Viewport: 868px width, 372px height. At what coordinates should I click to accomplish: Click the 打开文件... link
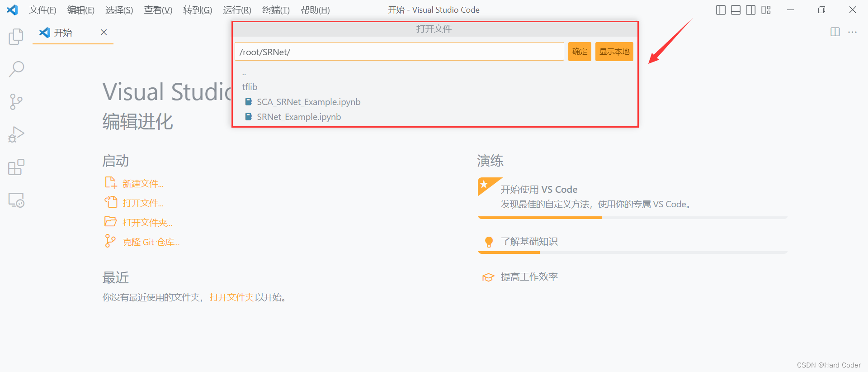pos(143,203)
